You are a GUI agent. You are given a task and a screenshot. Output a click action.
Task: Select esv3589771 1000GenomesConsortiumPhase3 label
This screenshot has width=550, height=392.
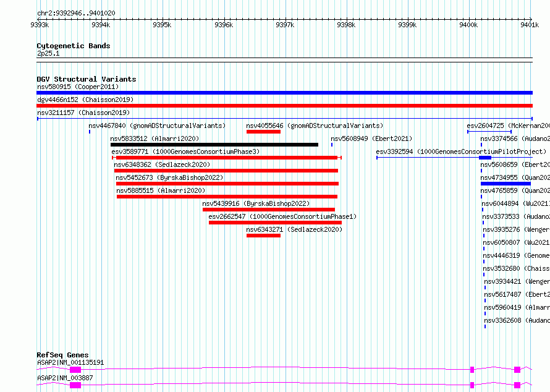coord(185,151)
